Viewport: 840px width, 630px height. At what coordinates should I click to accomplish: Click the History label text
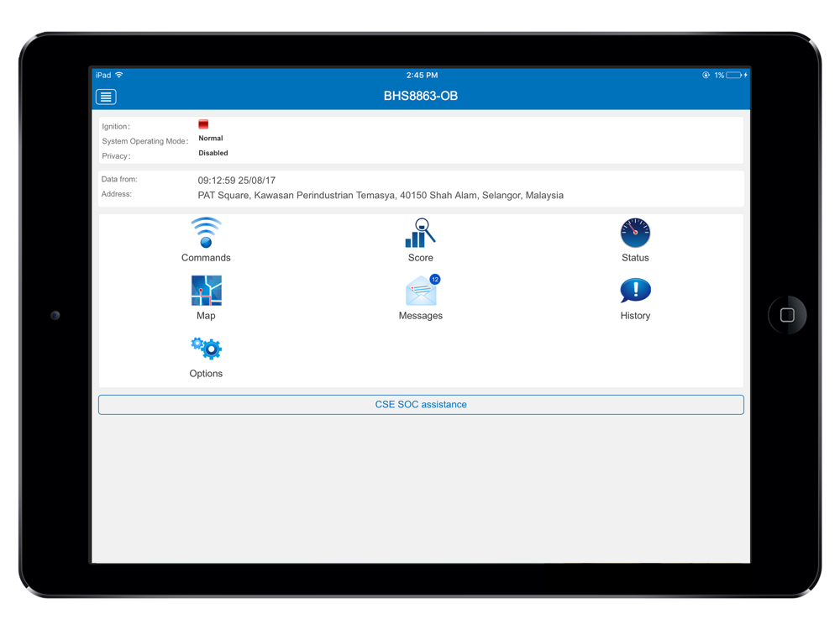point(635,316)
